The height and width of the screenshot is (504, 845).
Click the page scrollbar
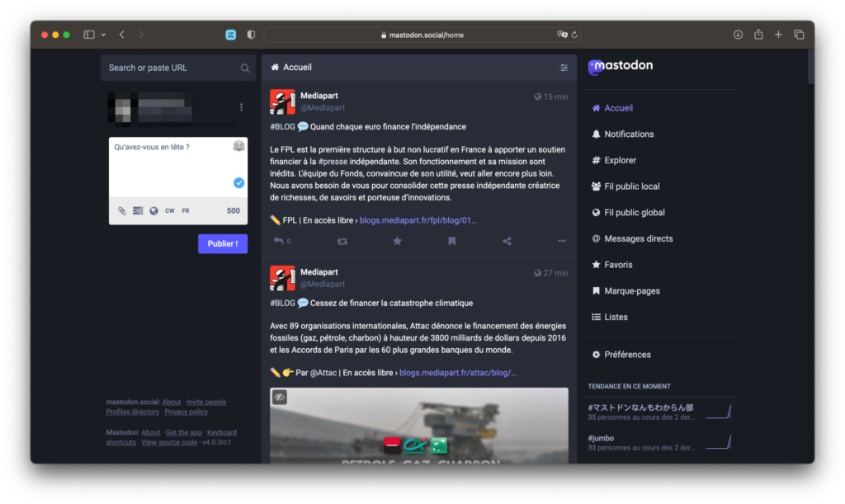(x=811, y=66)
